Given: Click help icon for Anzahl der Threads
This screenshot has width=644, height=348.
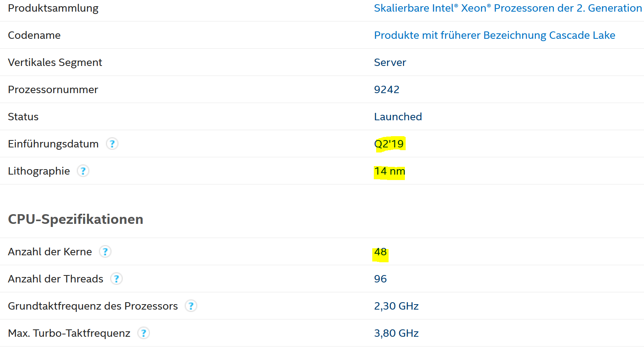Looking at the screenshot, I should [116, 279].
